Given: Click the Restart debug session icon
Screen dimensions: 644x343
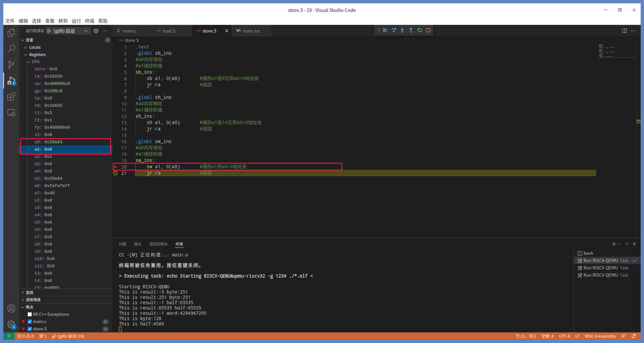Looking at the screenshot, I should click(x=420, y=31).
